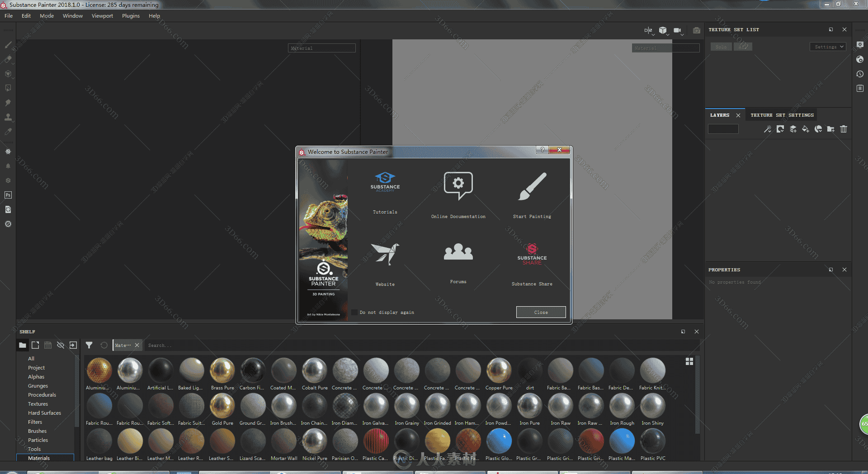Add a new layer in Layers panel
868x474 pixels.
(793, 129)
